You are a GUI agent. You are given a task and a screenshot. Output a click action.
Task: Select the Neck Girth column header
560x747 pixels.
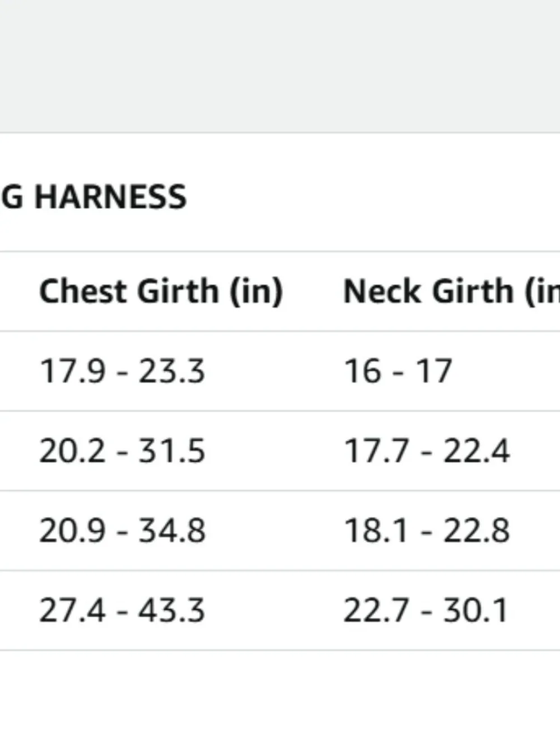451,291
